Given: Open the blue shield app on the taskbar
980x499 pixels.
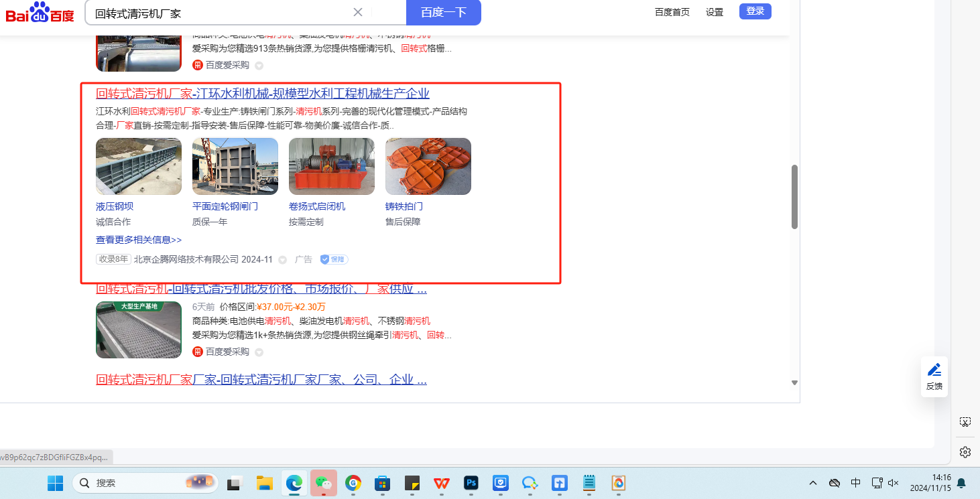Looking at the screenshot, I should (501, 483).
